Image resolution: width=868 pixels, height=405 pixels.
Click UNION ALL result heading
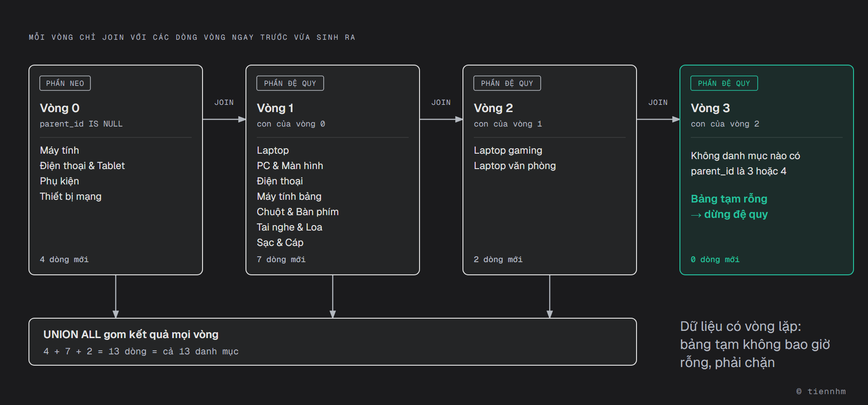coord(131,334)
